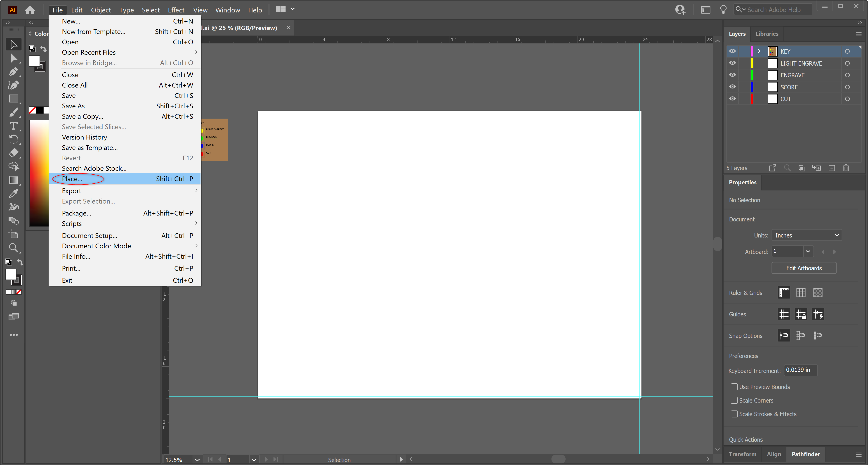Viewport: 868px width, 465px height.
Task: Select the Rotate tool
Action: pos(14,139)
